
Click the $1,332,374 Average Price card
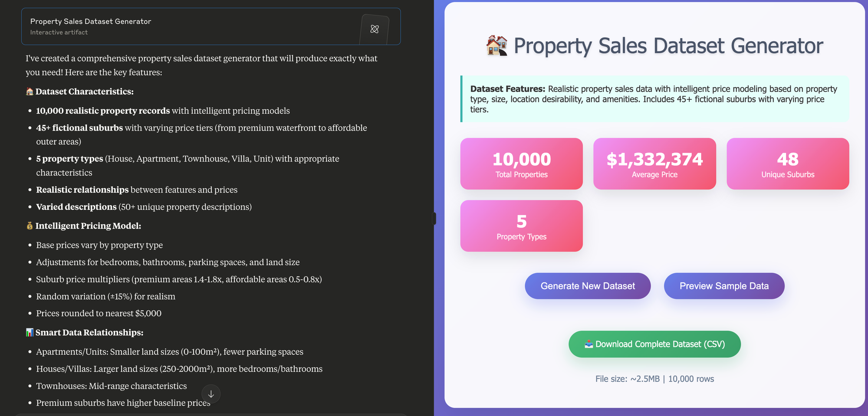(654, 164)
